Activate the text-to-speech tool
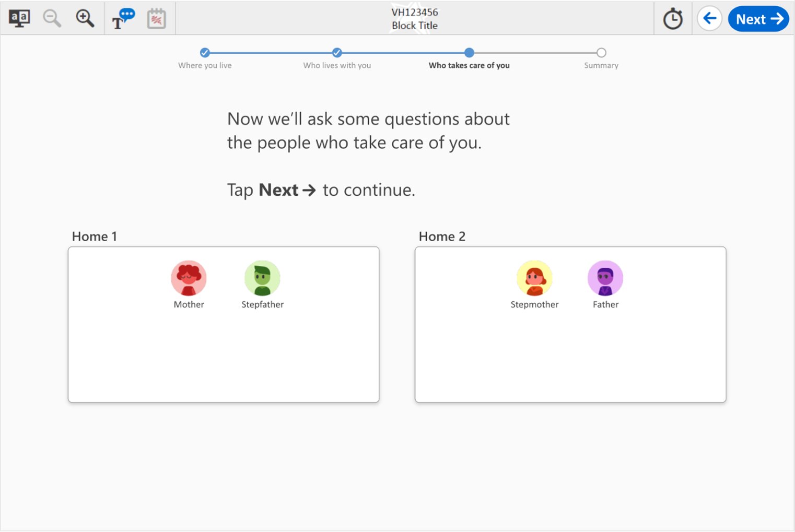Viewport: 795px width, 532px height. pyautogui.click(x=123, y=19)
